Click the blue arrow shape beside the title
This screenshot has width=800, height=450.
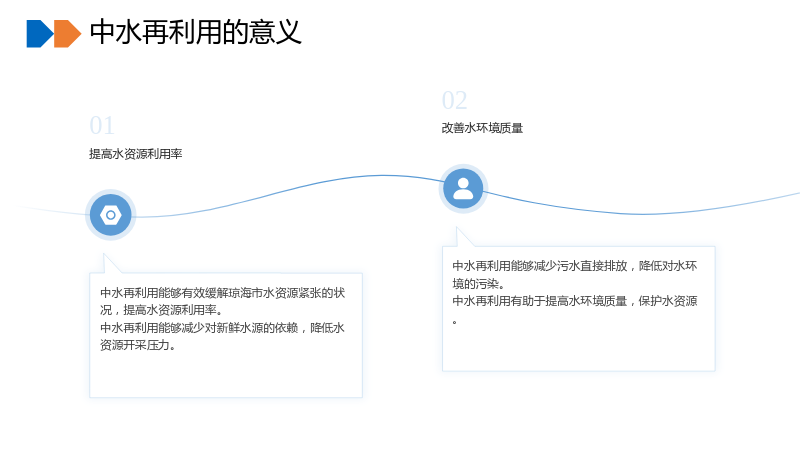pyautogui.click(x=40, y=34)
